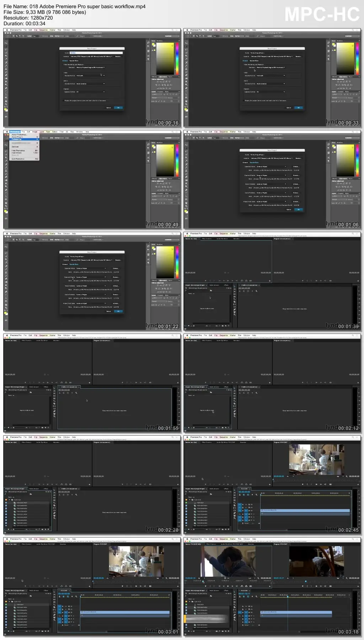Click Cancel in the 00:00:16 New Project dialog
364x640 pixels.
click(108, 107)
